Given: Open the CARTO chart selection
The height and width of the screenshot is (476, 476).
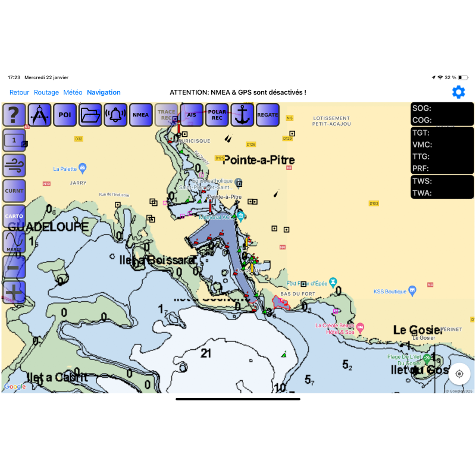Looking at the screenshot, I should (x=14, y=216).
